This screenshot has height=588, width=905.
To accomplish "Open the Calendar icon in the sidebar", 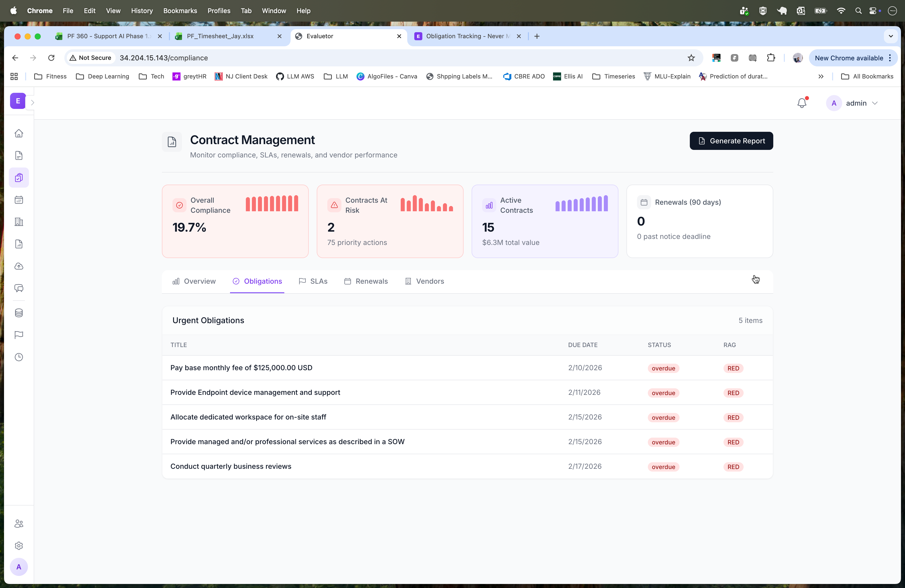I will pyautogui.click(x=19, y=200).
